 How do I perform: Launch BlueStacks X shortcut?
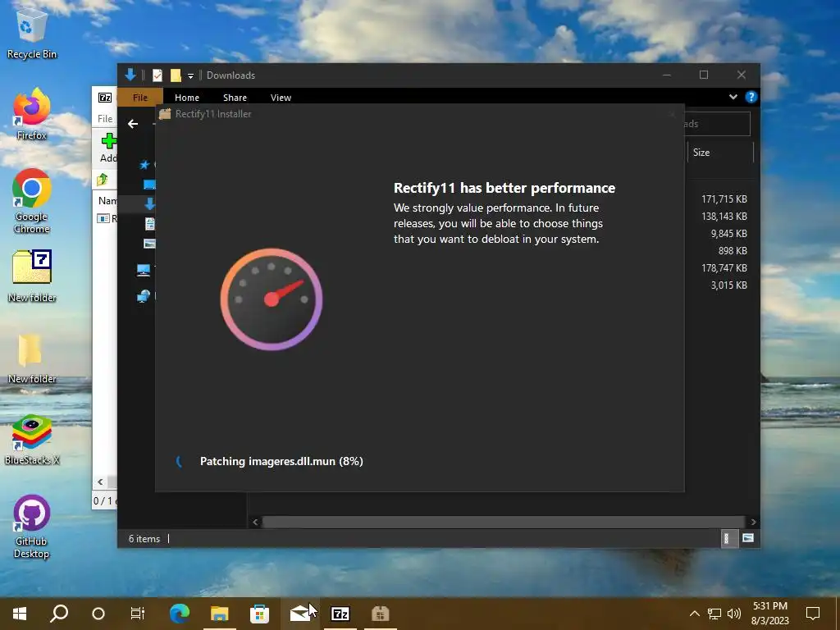click(x=32, y=440)
